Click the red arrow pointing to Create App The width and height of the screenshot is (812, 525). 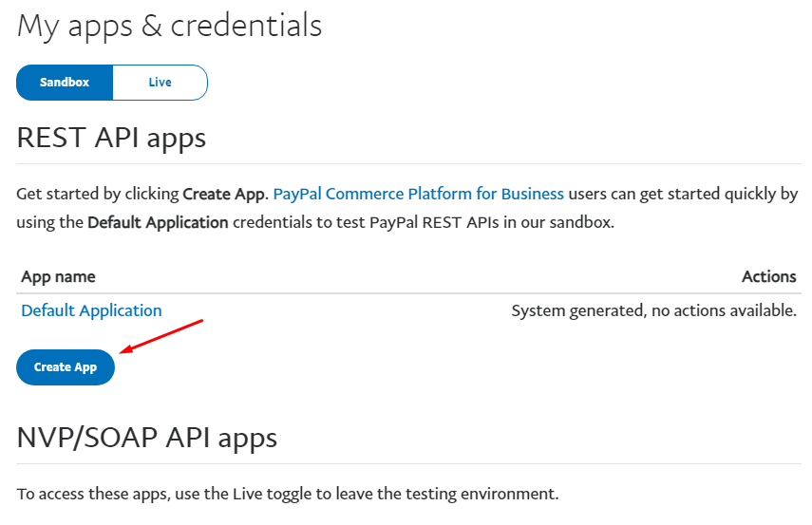click(x=161, y=336)
